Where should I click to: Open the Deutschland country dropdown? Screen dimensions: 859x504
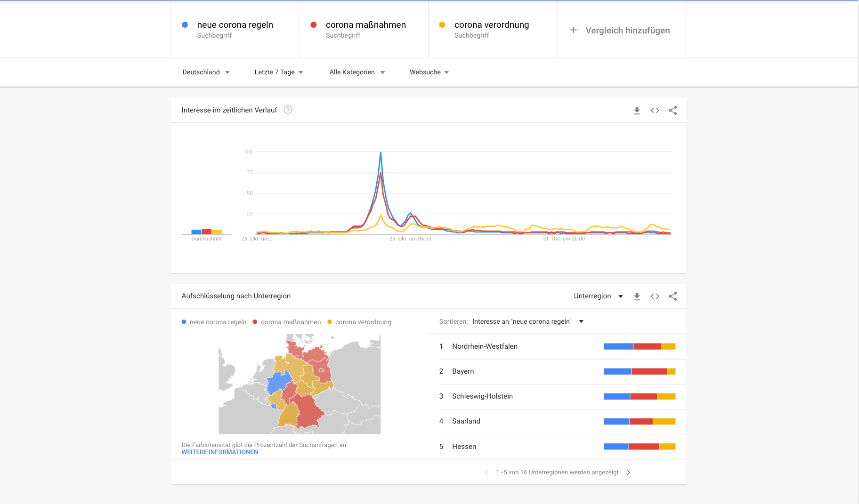click(206, 72)
